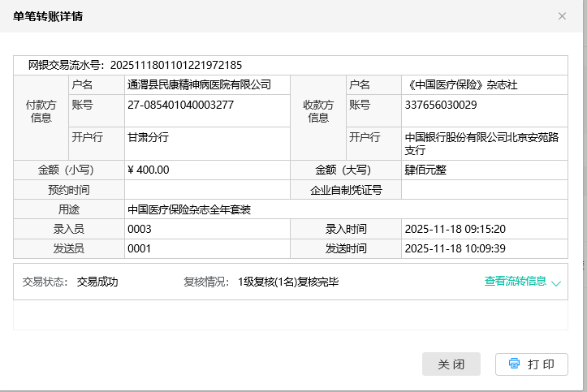This screenshot has width=587, height=392.
Task: Click the uppercase amount 肆佰元整
Action: pyautogui.click(x=425, y=170)
